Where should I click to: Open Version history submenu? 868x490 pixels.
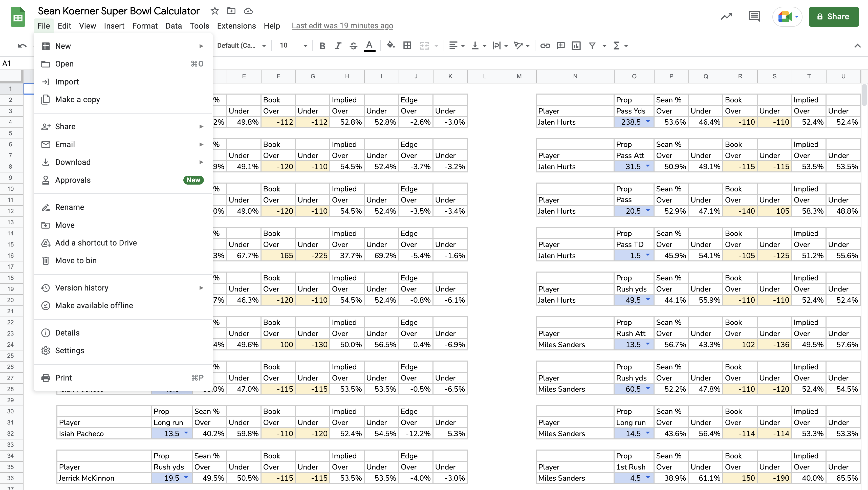point(123,287)
